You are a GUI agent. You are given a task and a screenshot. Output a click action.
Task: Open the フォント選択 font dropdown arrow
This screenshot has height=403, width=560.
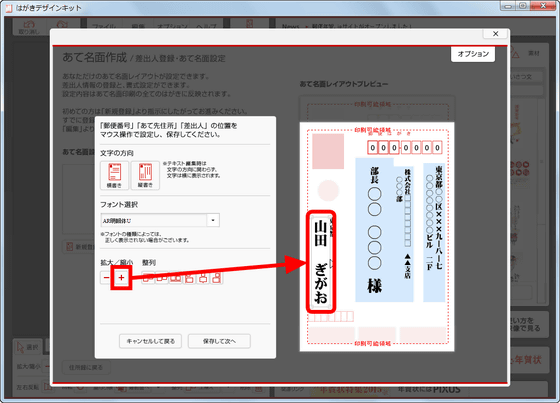pos(213,220)
